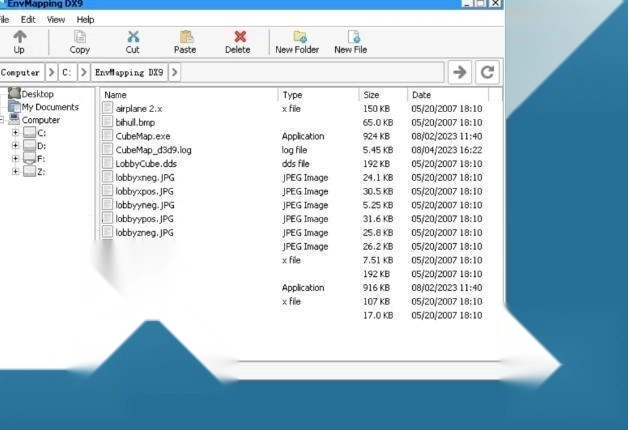Sort files by the Size column header
628x430 pixels.
point(371,95)
